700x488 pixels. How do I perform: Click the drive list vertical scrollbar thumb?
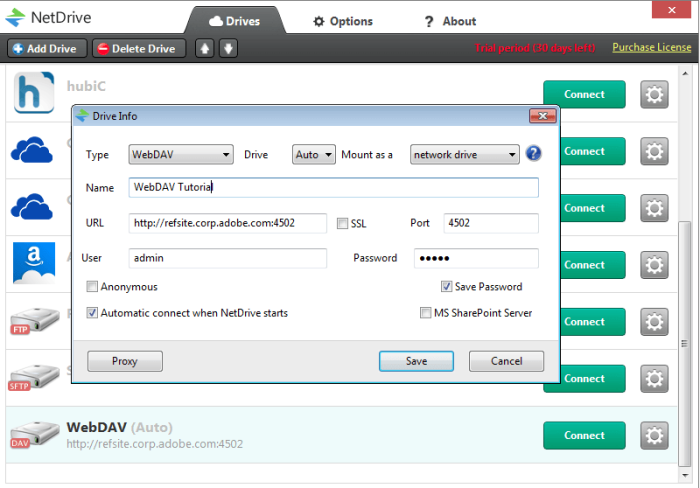[x=684, y=343]
